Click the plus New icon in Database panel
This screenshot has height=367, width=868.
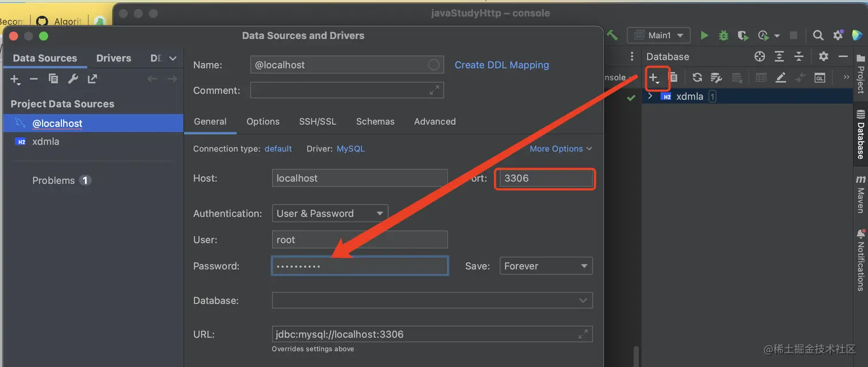[x=654, y=78]
